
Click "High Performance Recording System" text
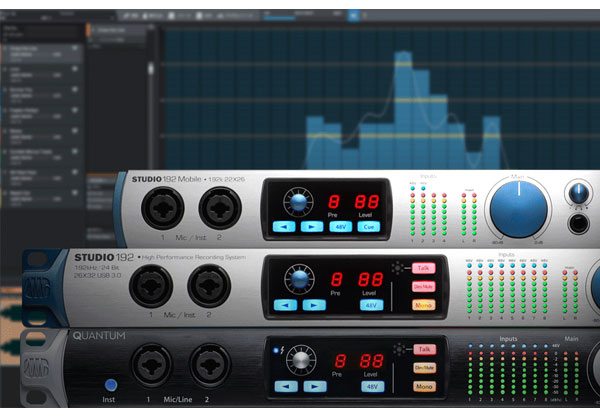point(194,257)
